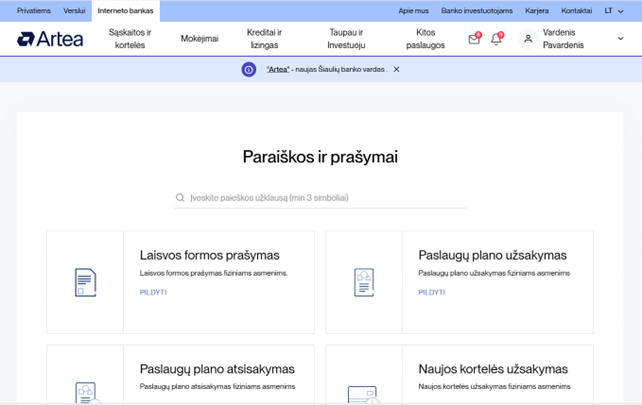Focus the search query input field
Screen dimensions: 642x405
coord(320,198)
